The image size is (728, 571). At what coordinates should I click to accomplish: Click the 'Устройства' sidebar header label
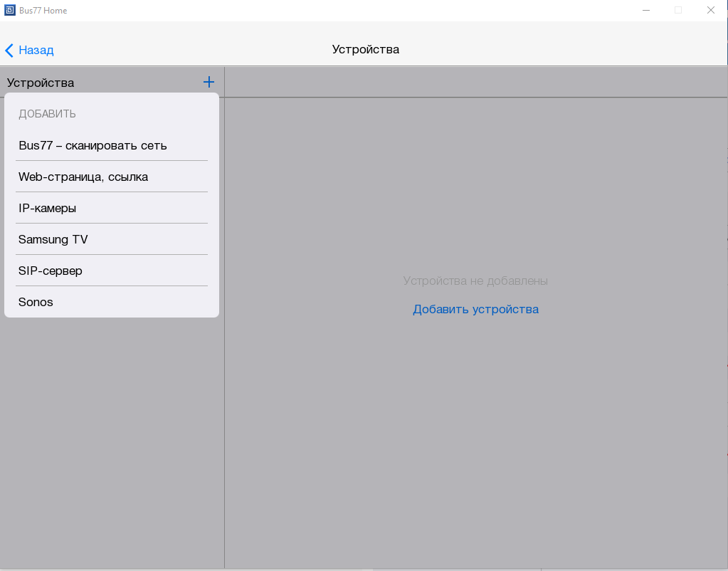41,83
